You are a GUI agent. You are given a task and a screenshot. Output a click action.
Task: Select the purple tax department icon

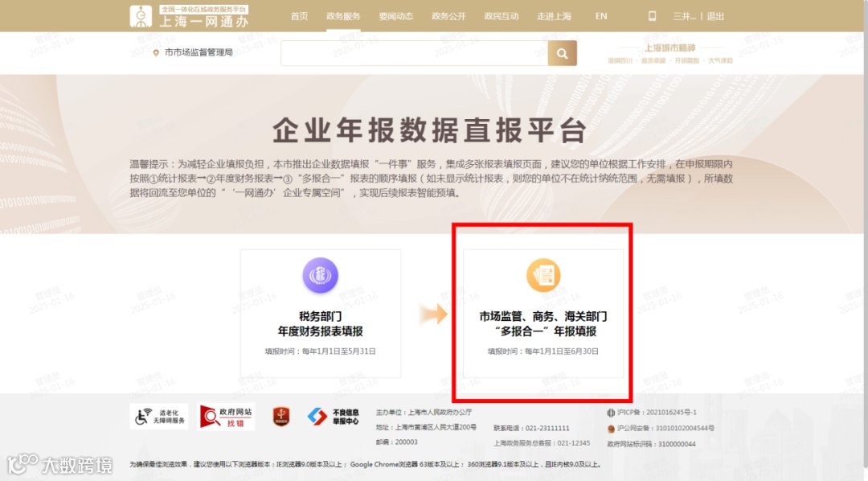point(320,275)
